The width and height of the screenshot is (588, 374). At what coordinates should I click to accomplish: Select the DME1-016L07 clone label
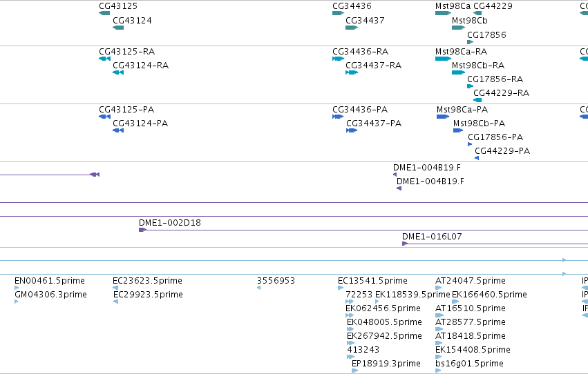click(432, 237)
